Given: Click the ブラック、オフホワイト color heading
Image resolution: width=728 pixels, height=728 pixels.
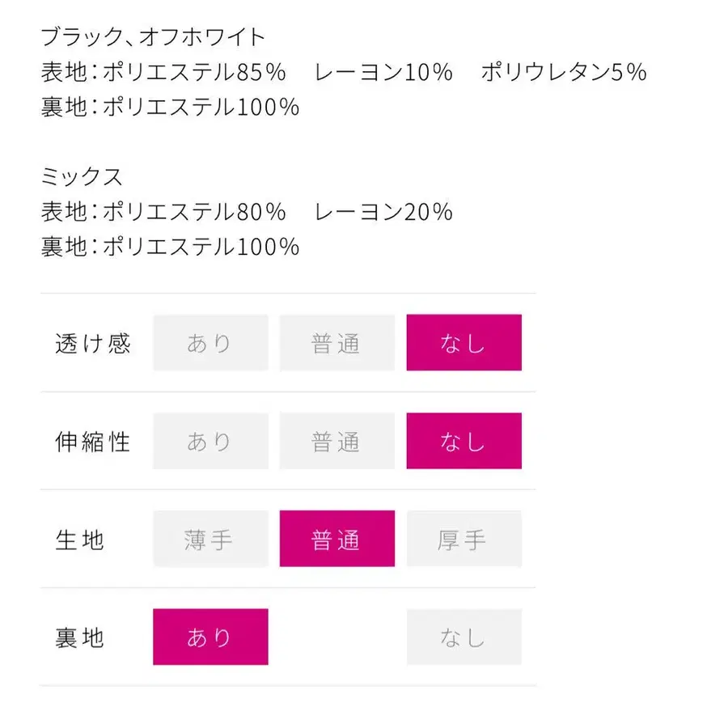Looking at the screenshot, I should click(x=154, y=37).
